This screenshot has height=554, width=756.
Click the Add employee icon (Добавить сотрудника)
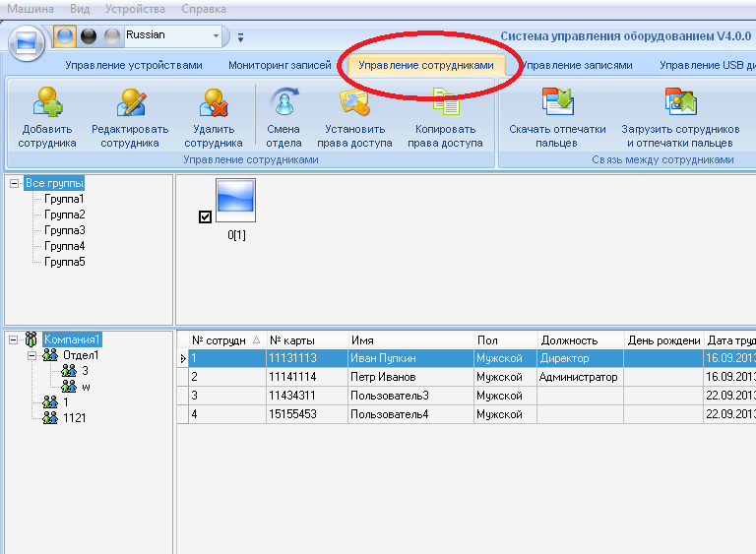47,102
